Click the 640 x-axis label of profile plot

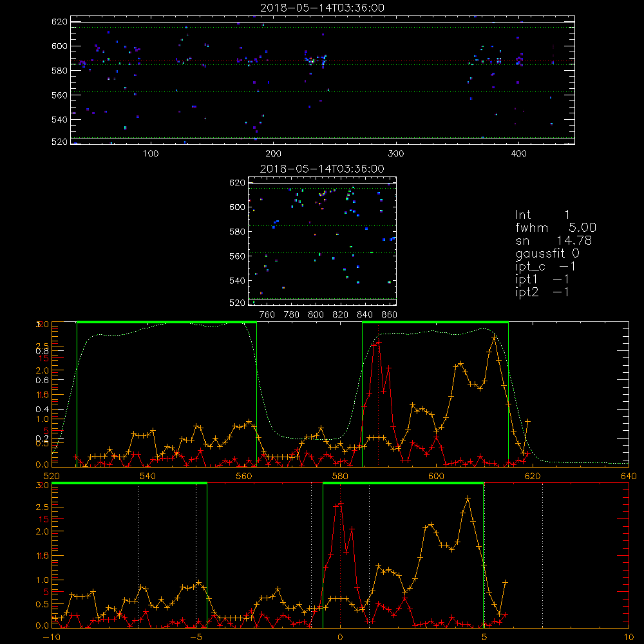[629, 476]
